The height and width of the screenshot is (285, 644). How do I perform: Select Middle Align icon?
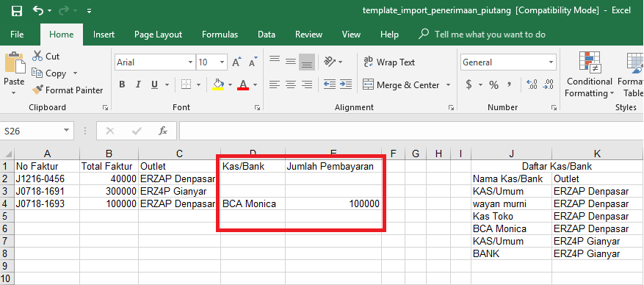(291, 62)
